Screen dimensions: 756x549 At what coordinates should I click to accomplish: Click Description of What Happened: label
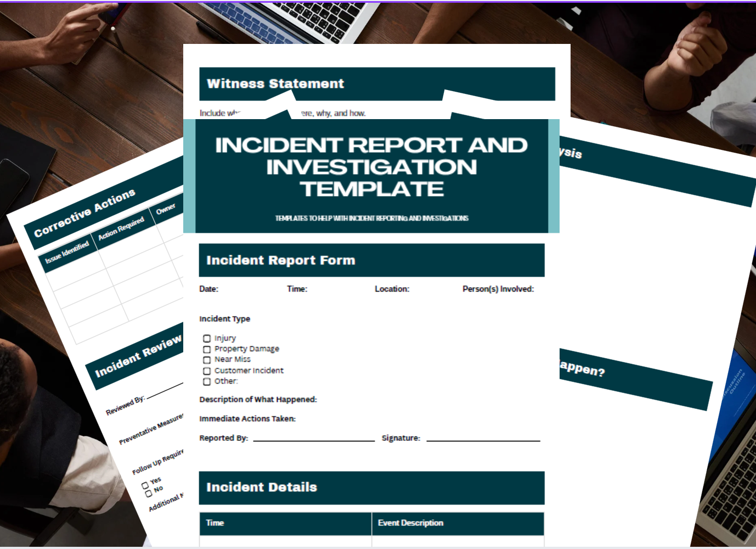click(x=258, y=400)
